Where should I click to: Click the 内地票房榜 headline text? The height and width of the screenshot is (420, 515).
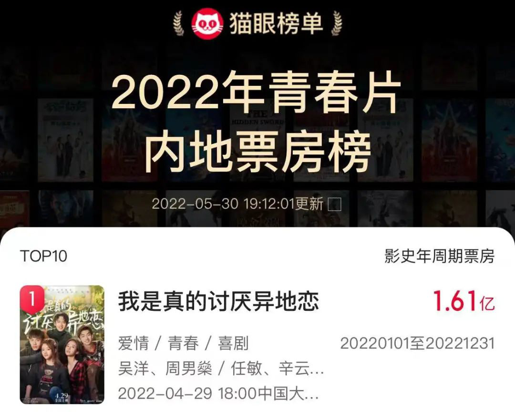257,153
